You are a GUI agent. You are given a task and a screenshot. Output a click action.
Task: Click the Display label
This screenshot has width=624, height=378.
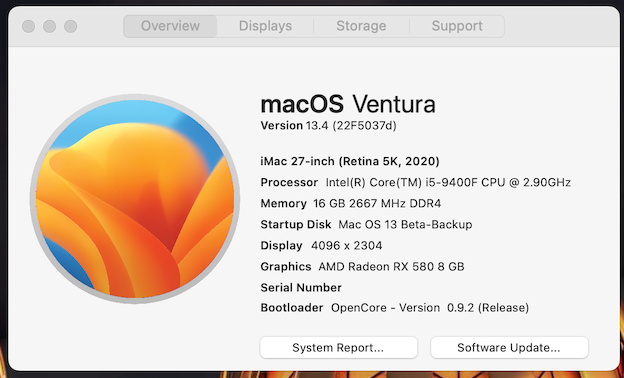281,246
